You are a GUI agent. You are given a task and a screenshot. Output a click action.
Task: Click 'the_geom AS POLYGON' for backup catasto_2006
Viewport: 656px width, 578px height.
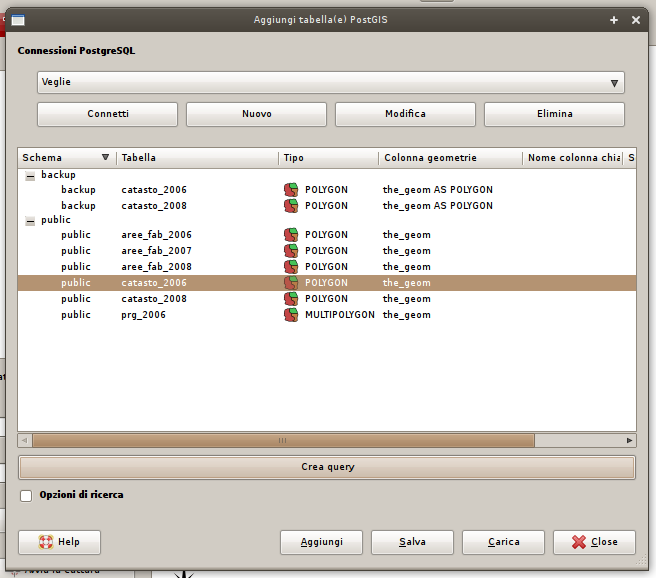coord(438,190)
